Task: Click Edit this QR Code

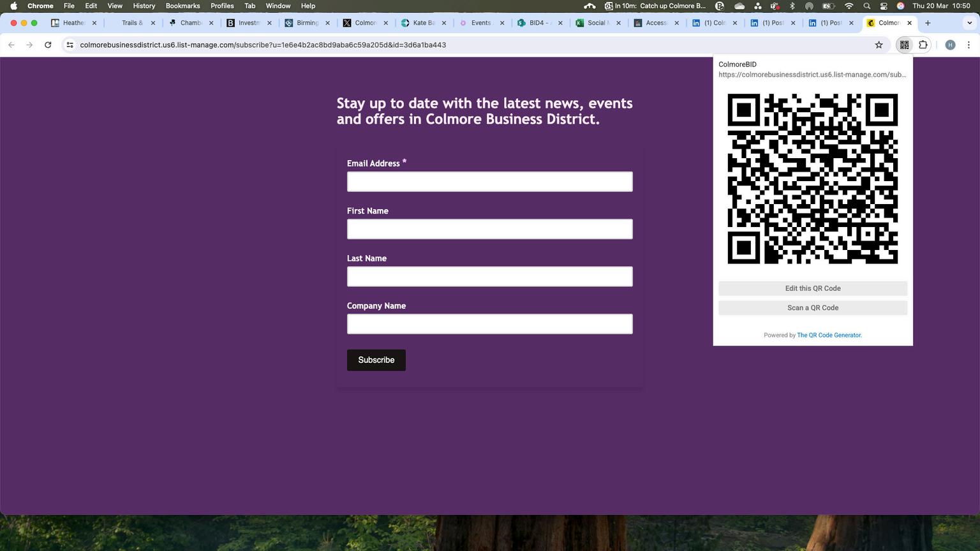Action: point(813,288)
